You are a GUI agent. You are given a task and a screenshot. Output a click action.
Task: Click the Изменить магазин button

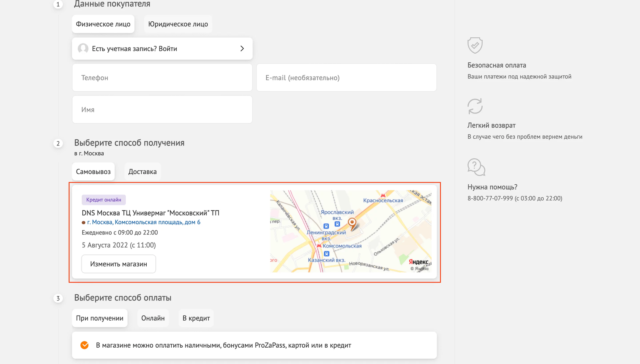point(118,264)
